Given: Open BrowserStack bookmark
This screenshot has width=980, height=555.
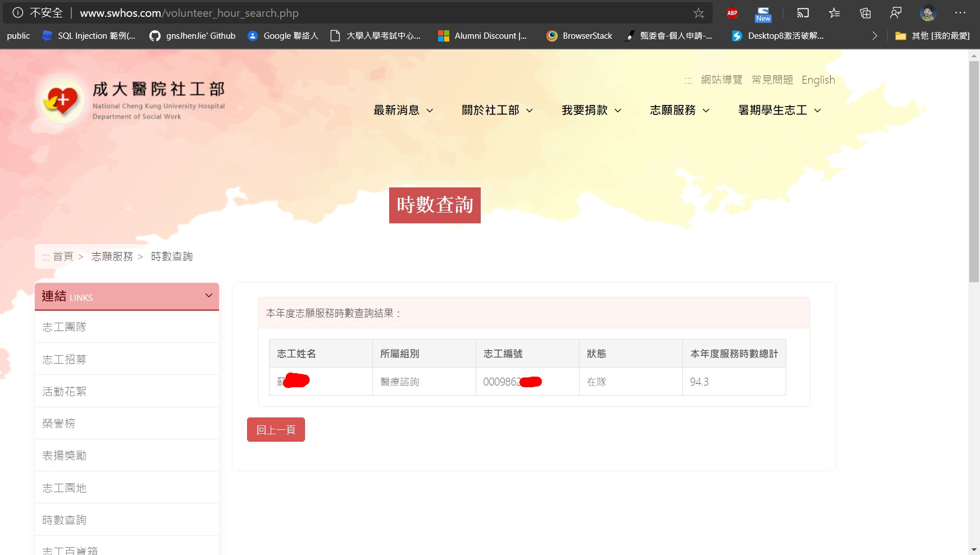Looking at the screenshot, I should [x=580, y=35].
